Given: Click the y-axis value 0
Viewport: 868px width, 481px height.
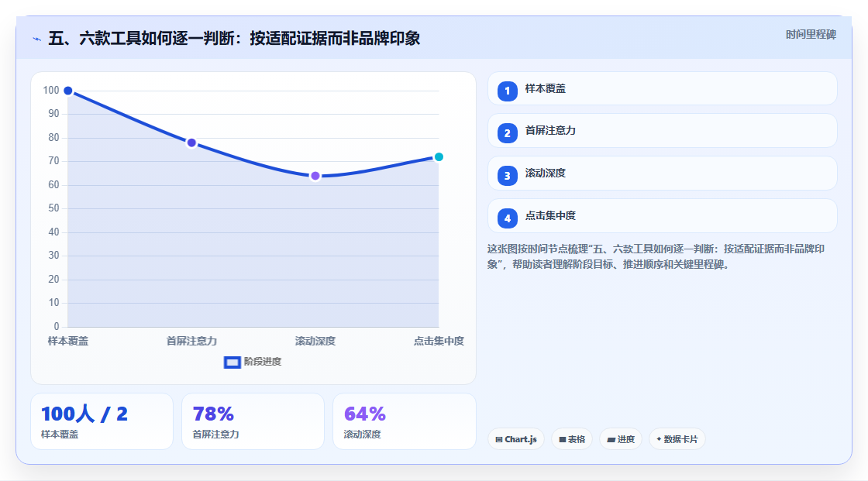Looking at the screenshot, I should [x=57, y=327].
